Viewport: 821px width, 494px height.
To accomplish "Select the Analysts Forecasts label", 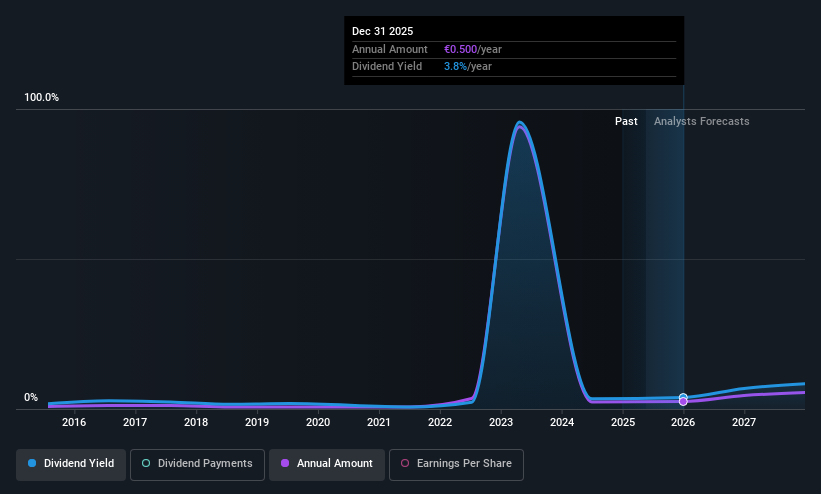I will pos(702,121).
